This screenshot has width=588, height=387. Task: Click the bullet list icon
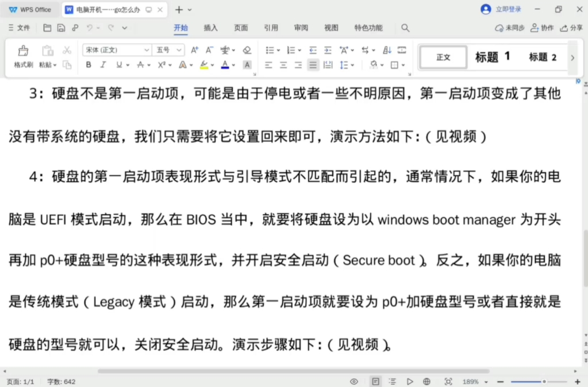pyautogui.click(x=270, y=50)
